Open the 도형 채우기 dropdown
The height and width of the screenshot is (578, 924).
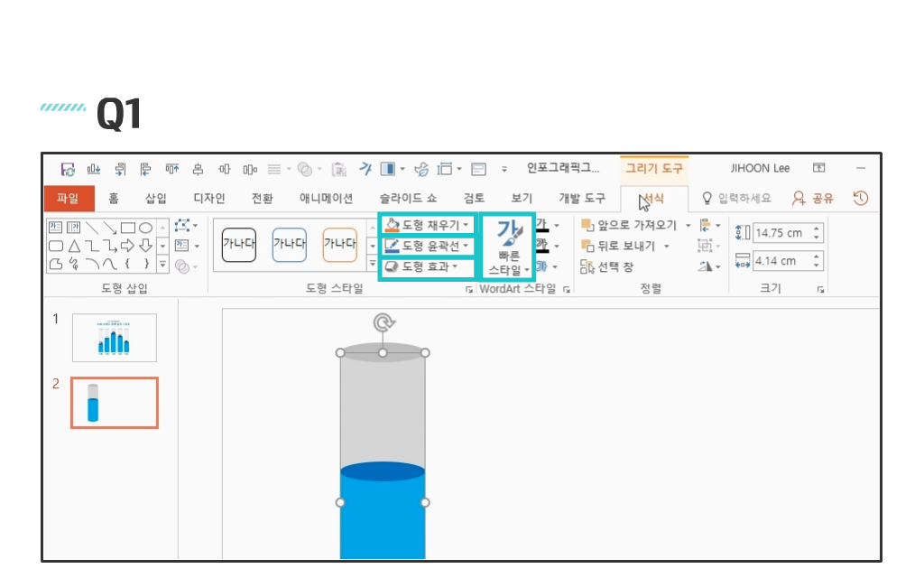click(426, 225)
